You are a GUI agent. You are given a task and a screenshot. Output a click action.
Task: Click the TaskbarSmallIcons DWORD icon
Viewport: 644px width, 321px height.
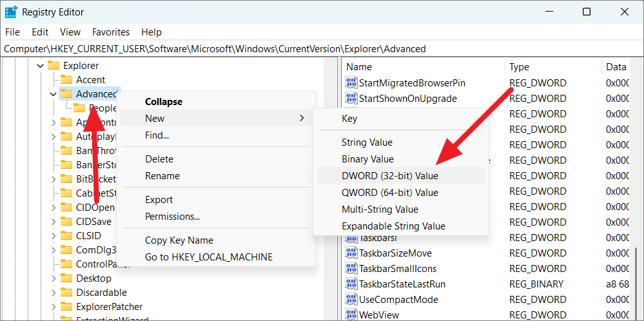tap(351, 268)
